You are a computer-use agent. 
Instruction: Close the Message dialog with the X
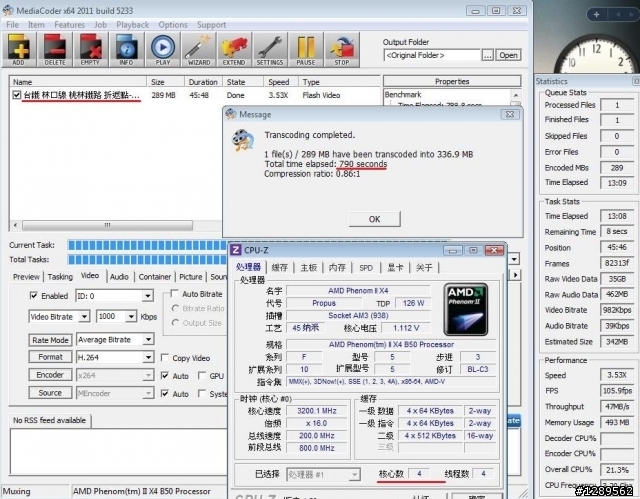pos(510,115)
